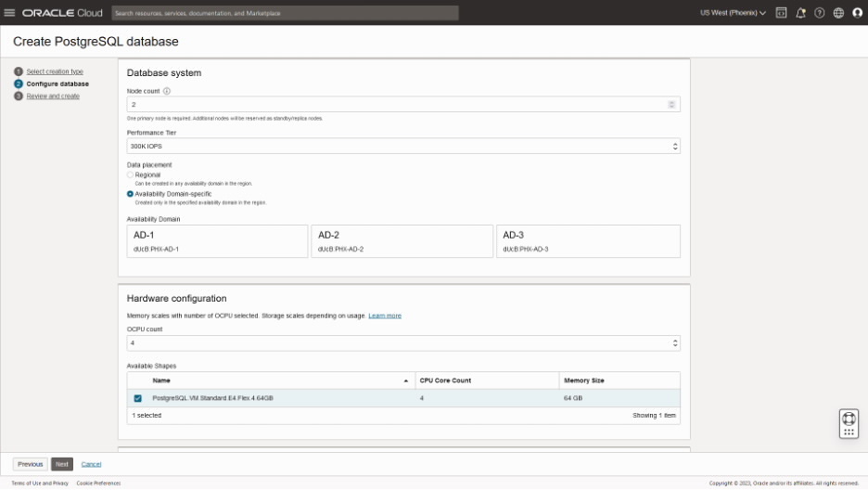Image resolution: width=868 pixels, height=490 pixels.
Task: Go to Select creation type step
Action: [x=55, y=71]
